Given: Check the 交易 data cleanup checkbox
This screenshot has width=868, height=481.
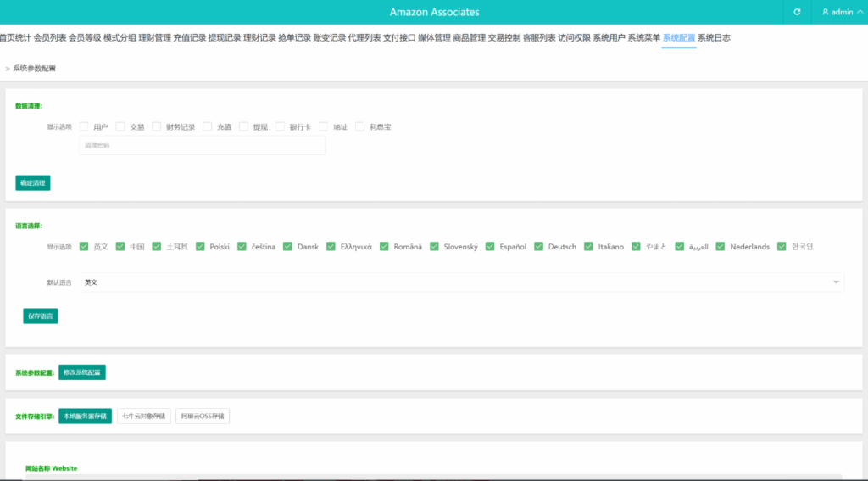Looking at the screenshot, I should (120, 126).
